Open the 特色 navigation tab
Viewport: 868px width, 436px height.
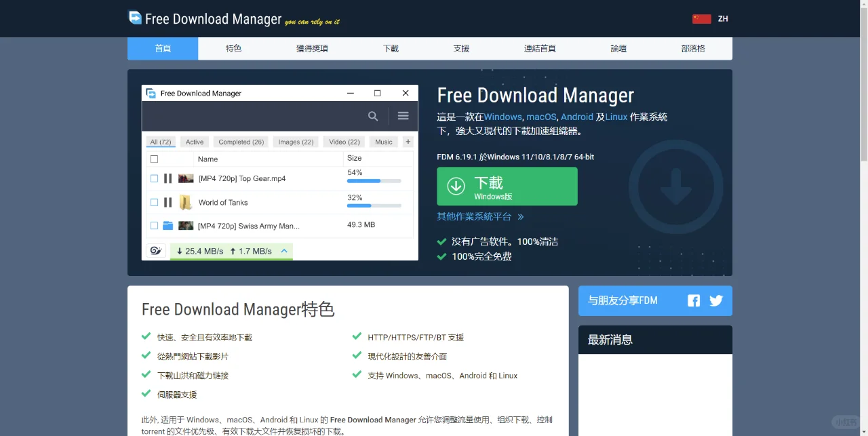point(233,49)
